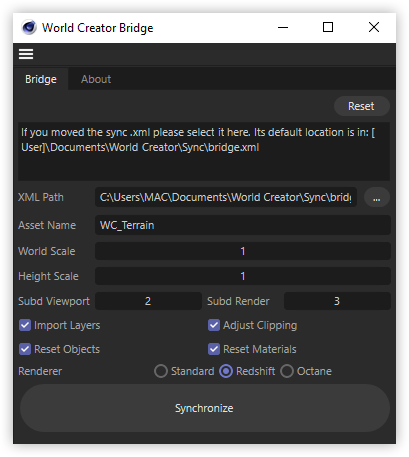The width and height of the screenshot is (409, 457).
Task: Click the Subd Render value field
Action: click(x=337, y=301)
